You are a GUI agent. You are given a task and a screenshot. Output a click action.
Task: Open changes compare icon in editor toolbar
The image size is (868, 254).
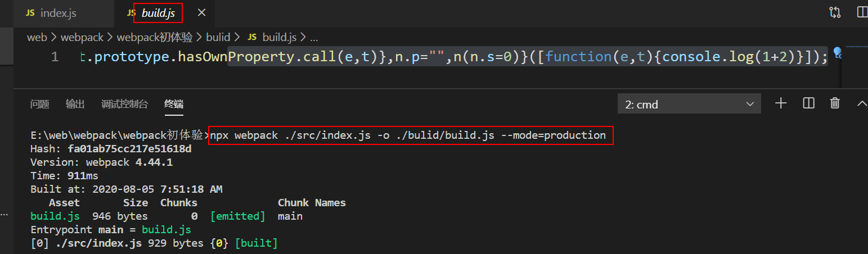click(x=835, y=12)
